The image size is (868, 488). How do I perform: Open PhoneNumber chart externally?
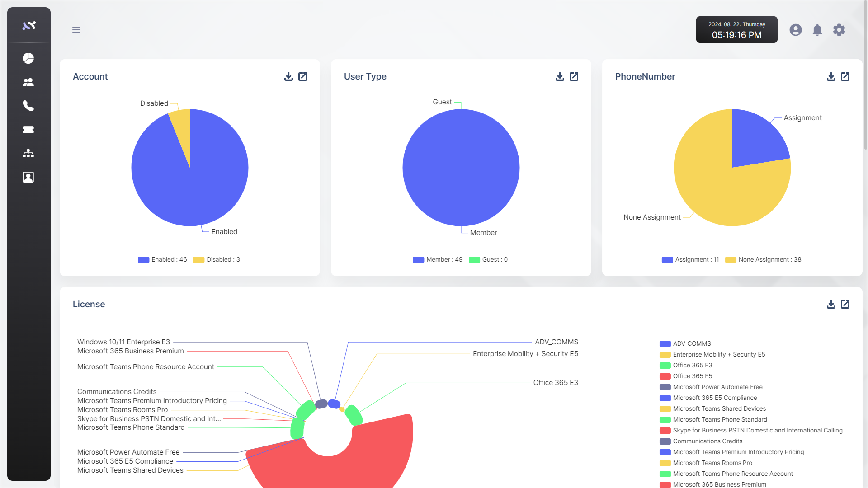(x=845, y=77)
